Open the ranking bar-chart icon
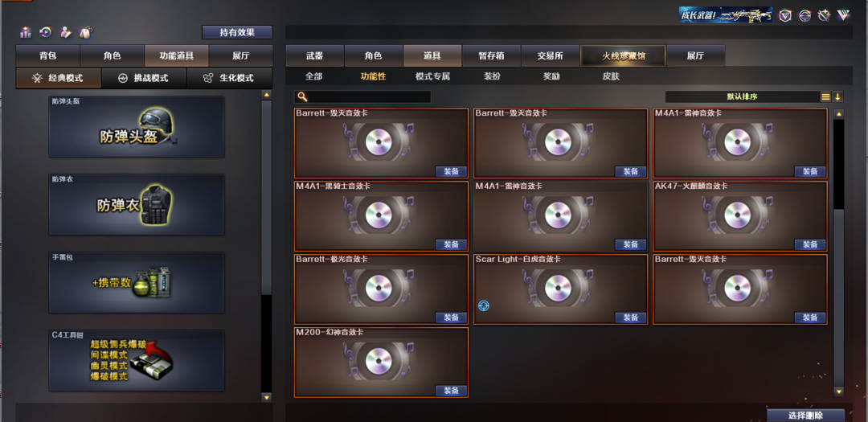Viewport: 868px width, 422px height. pyautogui.click(x=26, y=33)
